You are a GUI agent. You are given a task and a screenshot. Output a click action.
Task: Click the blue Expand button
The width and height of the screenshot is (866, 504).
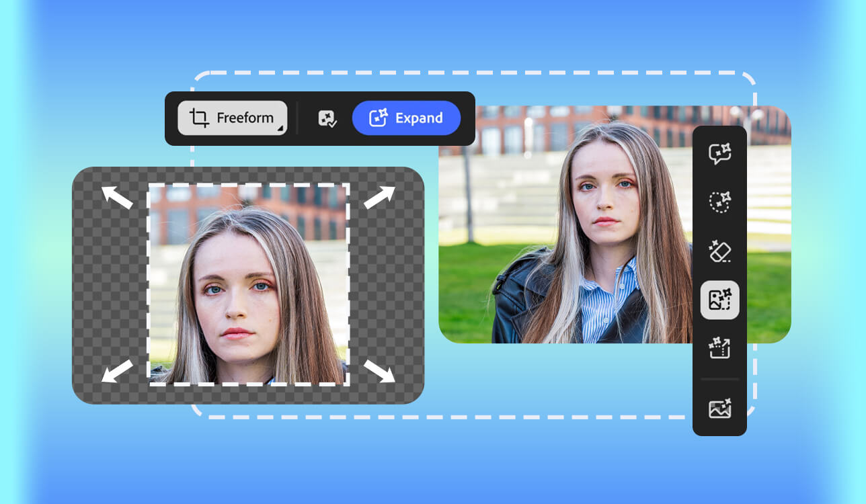(x=406, y=118)
